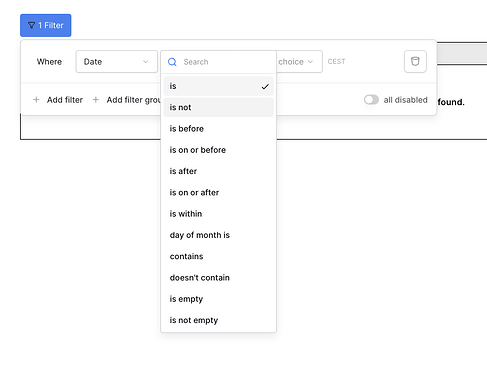
Task: Select 'day of month is' option
Action: click(218, 235)
